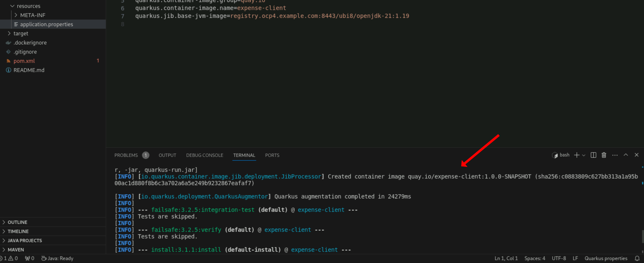Click Java: Ready status item
644x263 pixels.
tap(57, 258)
